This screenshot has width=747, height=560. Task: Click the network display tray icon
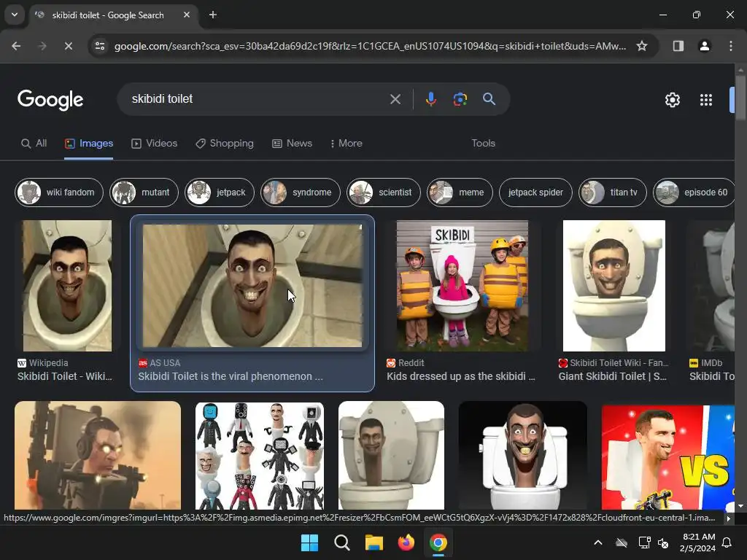[x=644, y=542]
